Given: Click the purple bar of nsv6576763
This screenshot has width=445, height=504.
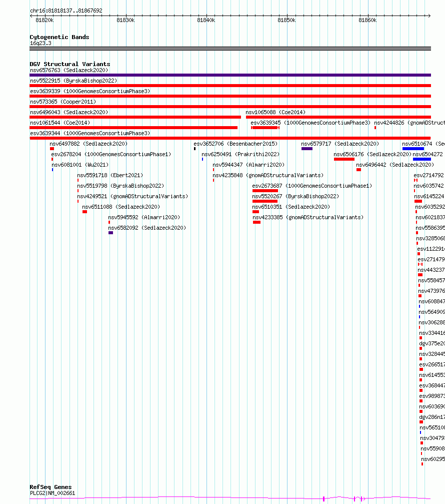Looking at the screenshot, I should (230, 75).
